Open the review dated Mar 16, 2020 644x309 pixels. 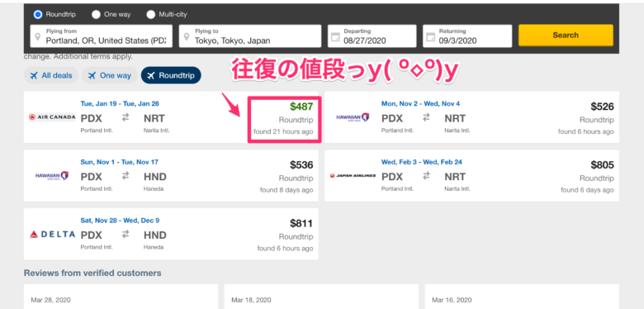(522, 297)
